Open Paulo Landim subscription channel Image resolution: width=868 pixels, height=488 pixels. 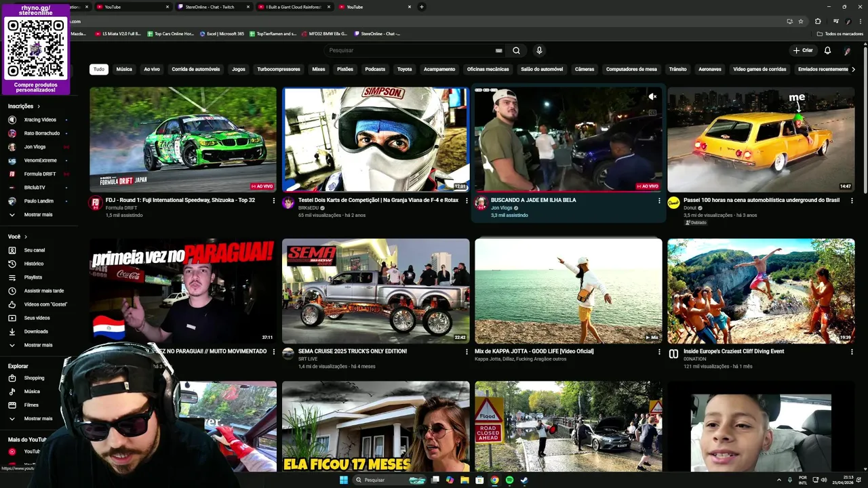(39, 201)
